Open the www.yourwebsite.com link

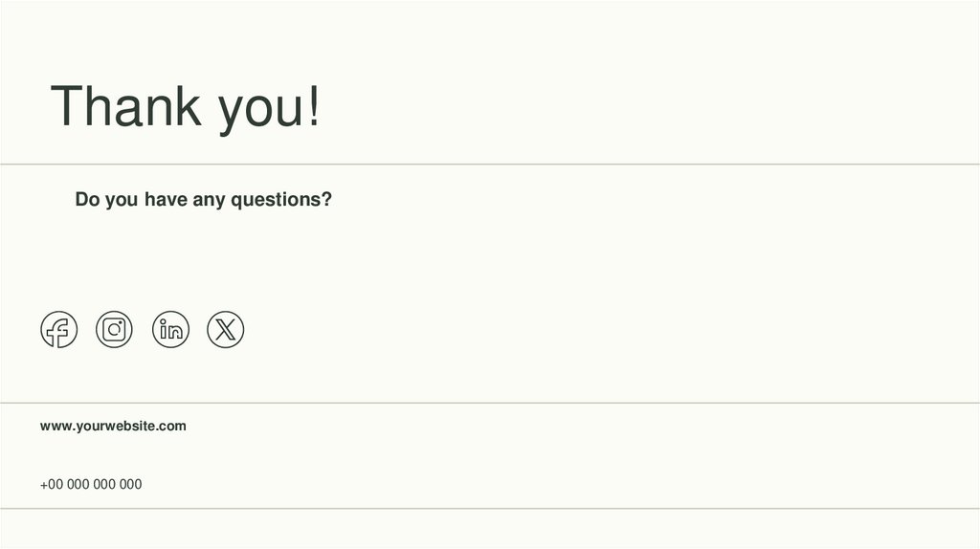[113, 426]
